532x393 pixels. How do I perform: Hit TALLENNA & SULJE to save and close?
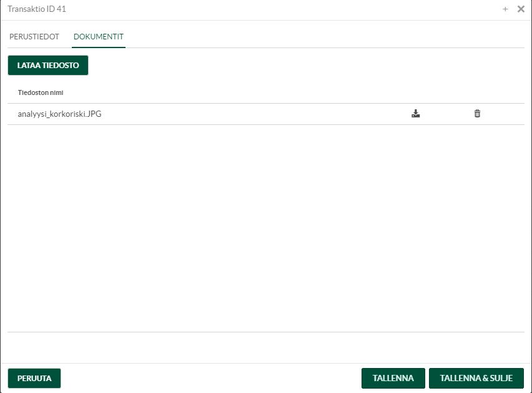coord(476,378)
